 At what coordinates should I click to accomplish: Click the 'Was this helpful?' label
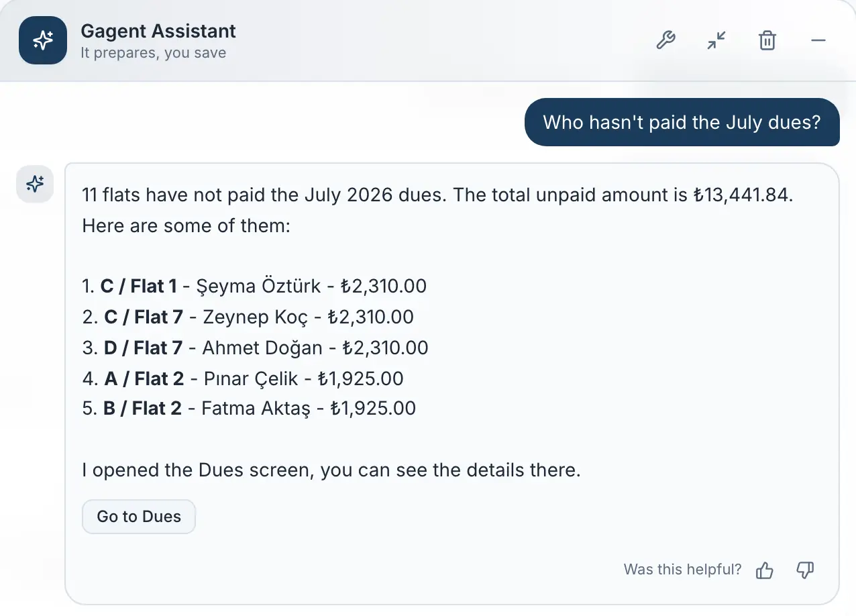682,570
